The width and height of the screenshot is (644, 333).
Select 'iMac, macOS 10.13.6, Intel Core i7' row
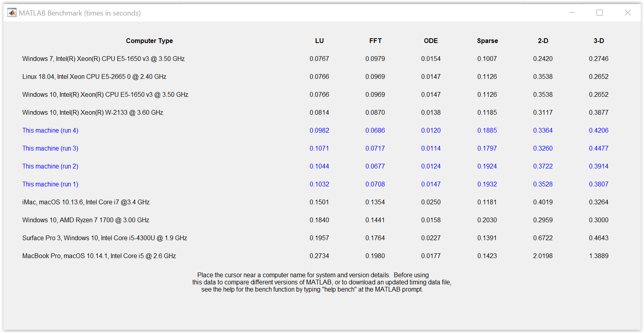(86, 202)
